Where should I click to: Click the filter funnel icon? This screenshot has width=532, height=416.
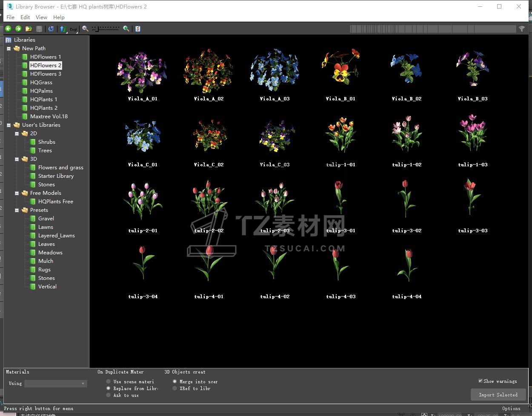coord(522,28)
